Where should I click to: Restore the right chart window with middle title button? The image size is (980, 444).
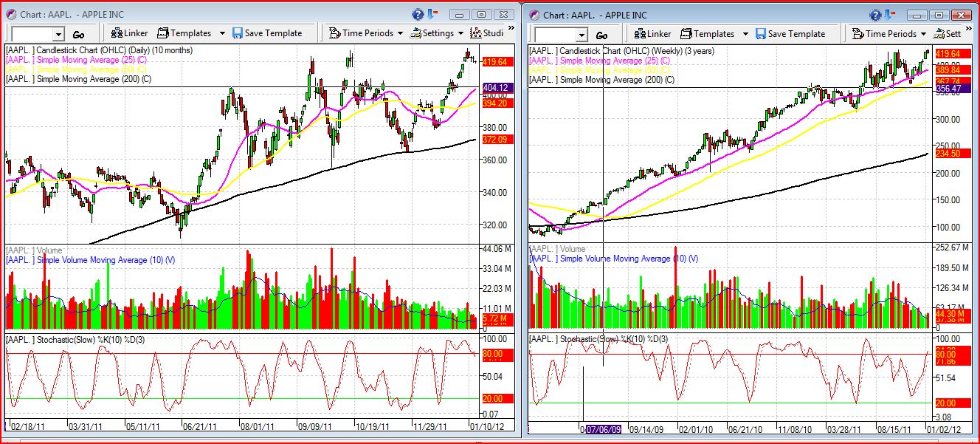939,16
